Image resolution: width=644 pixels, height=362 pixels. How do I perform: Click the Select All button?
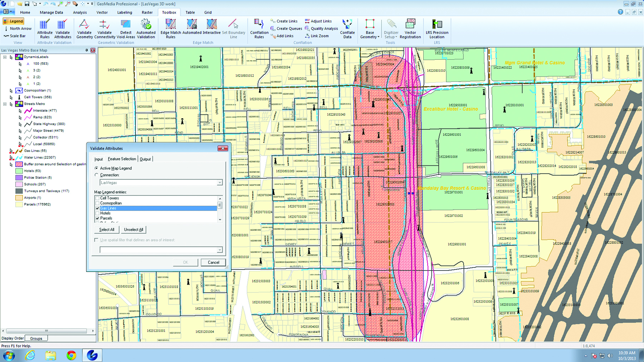(x=107, y=229)
